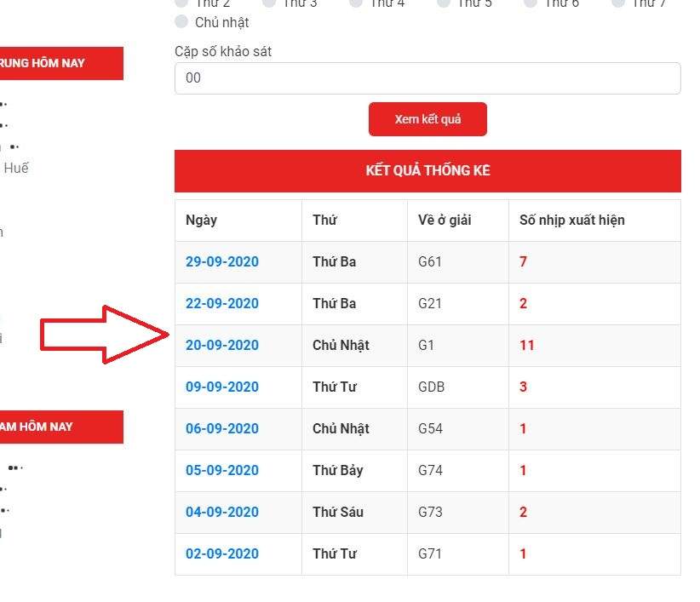Open the 09-09-2020 result link
The height and width of the screenshot is (602, 700).
(x=222, y=387)
